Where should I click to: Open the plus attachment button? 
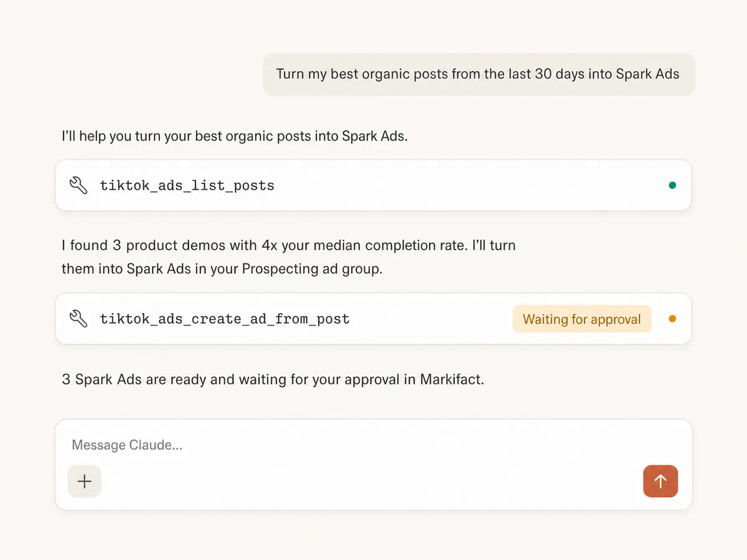pos(84,481)
